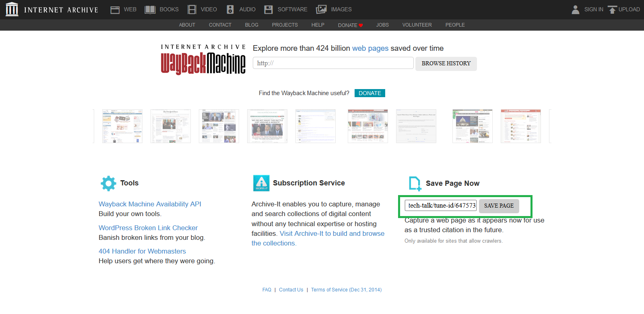Open the Books section icon

point(150,10)
